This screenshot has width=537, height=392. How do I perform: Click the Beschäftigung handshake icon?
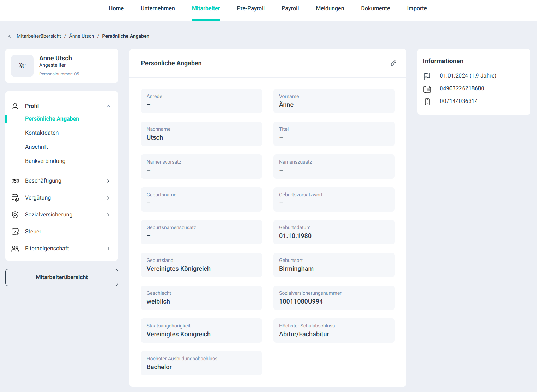[15, 181]
